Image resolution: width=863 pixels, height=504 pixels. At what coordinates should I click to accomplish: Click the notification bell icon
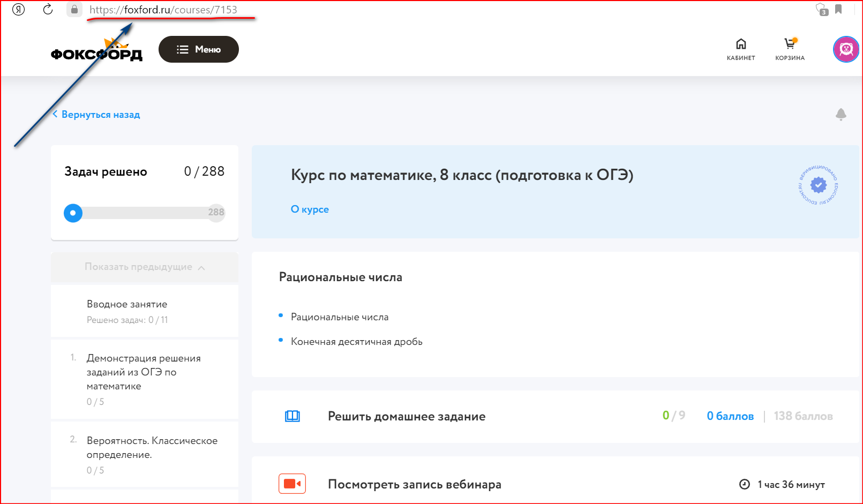point(841,114)
